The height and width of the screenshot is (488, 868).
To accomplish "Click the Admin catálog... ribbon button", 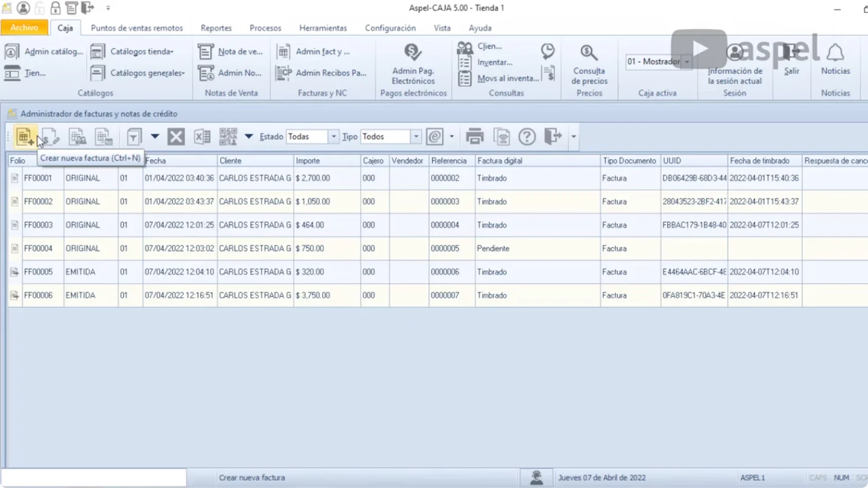I will coord(44,52).
